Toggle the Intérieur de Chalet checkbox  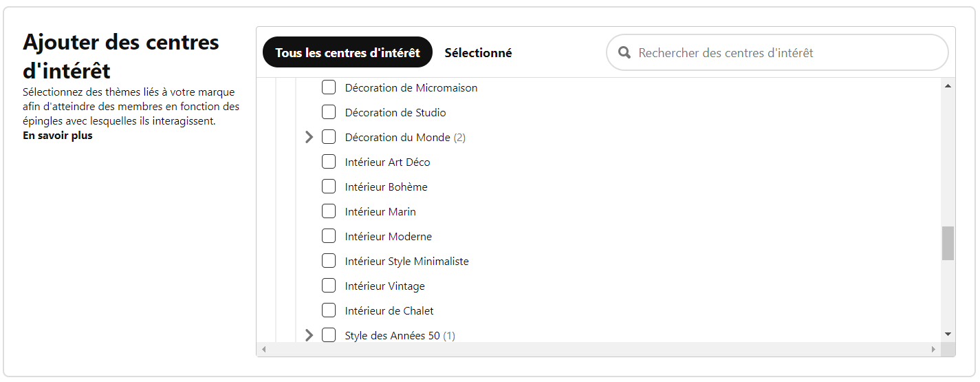click(x=329, y=310)
